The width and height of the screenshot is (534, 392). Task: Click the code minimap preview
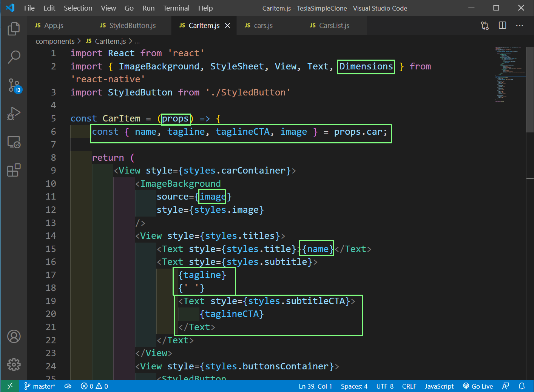pos(510,74)
